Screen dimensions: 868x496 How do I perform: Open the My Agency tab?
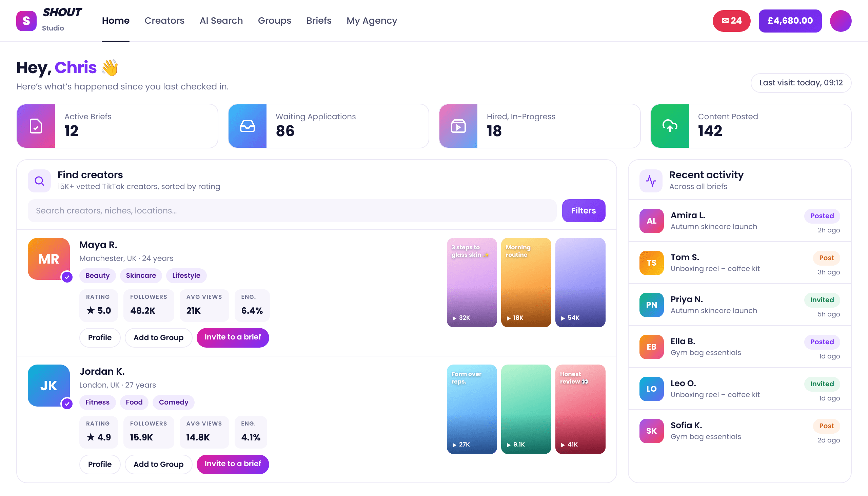pyautogui.click(x=372, y=21)
